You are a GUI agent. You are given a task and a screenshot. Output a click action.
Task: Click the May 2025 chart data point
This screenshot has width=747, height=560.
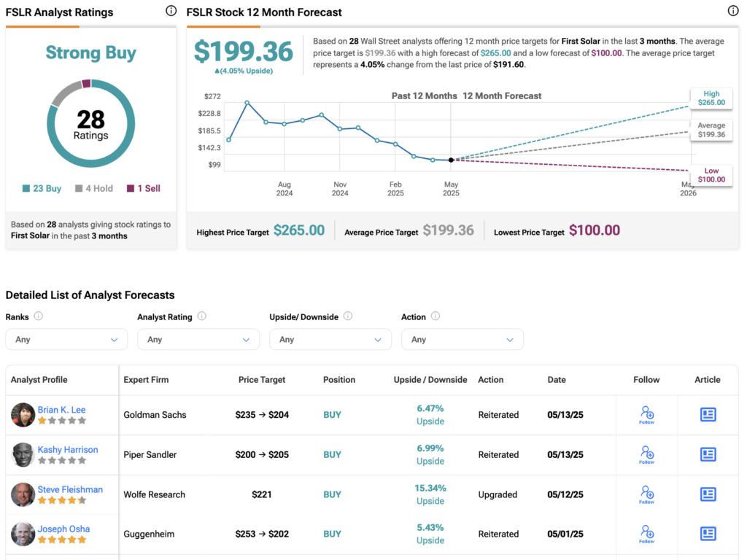[x=451, y=160]
